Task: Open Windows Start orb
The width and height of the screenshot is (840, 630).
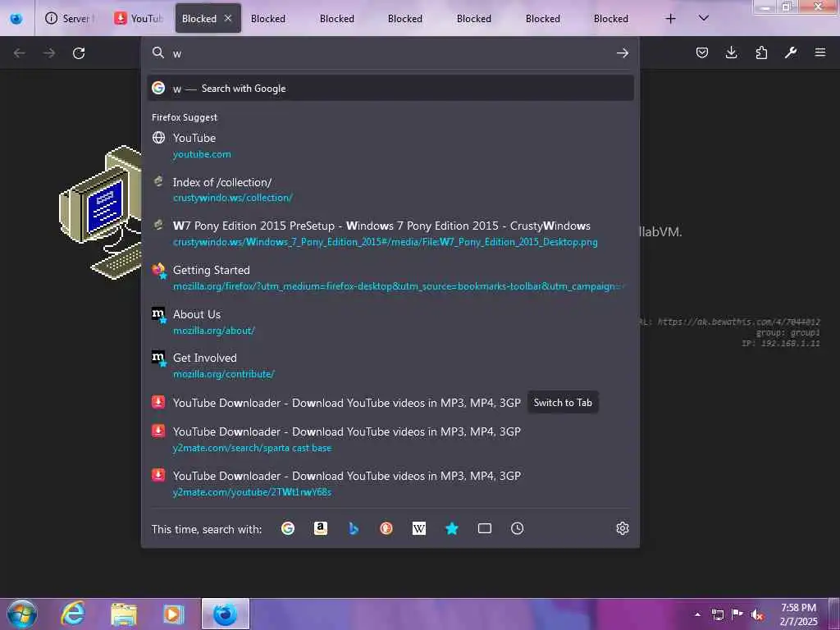Action: (21, 614)
